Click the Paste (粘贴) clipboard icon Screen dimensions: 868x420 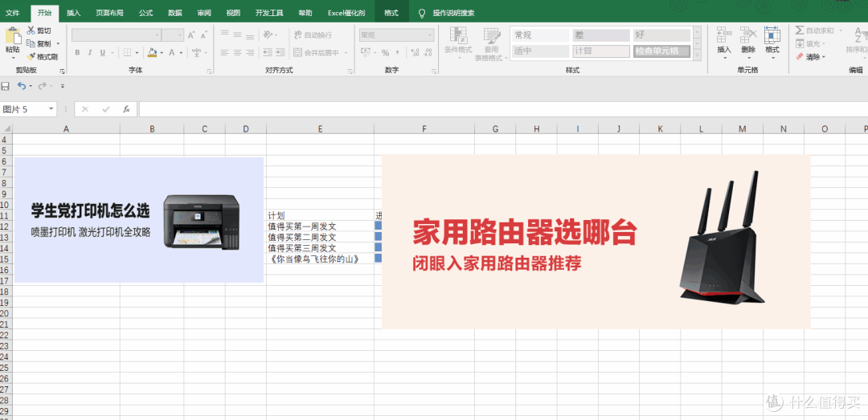point(12,35)
